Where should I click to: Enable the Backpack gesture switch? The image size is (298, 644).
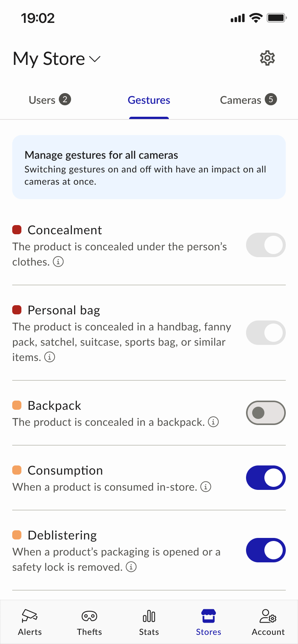[266, 413]
